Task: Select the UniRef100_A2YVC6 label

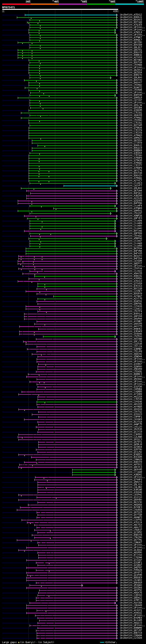Action: pyautogui.click(x=131, y=58)
